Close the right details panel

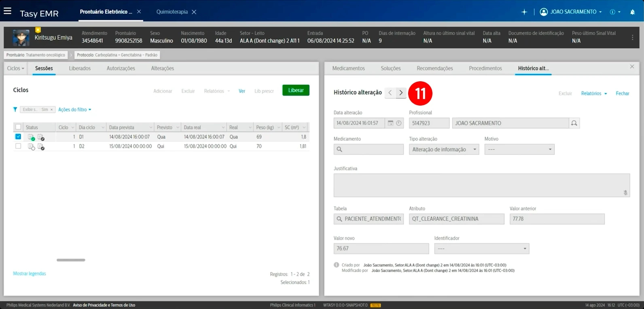tap(632, 67)
